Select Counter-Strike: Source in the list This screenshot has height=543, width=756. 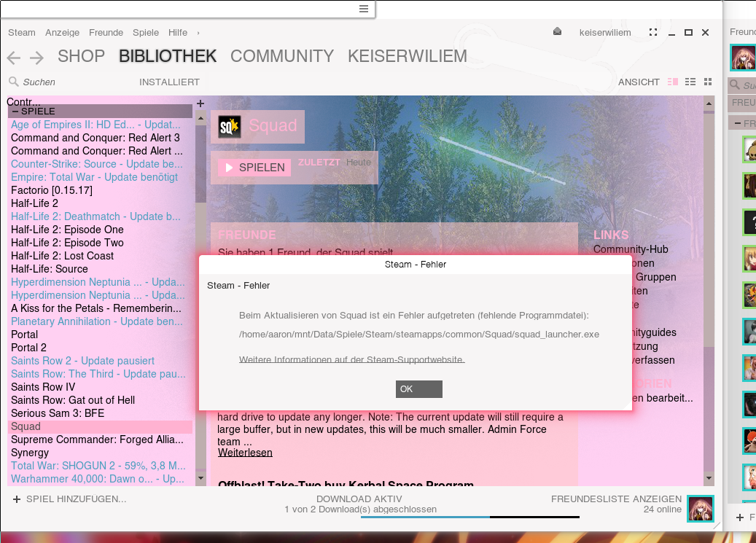(101, 164)
